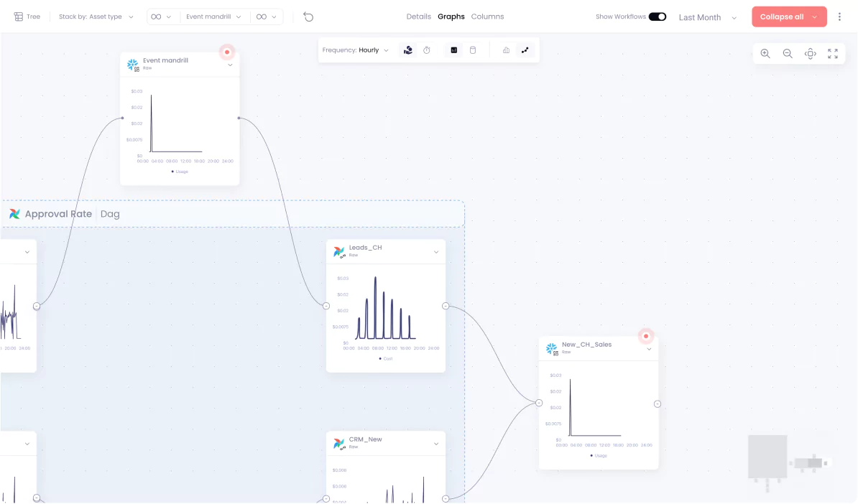
Task: Switch to the Details tab
Action: 419,17
